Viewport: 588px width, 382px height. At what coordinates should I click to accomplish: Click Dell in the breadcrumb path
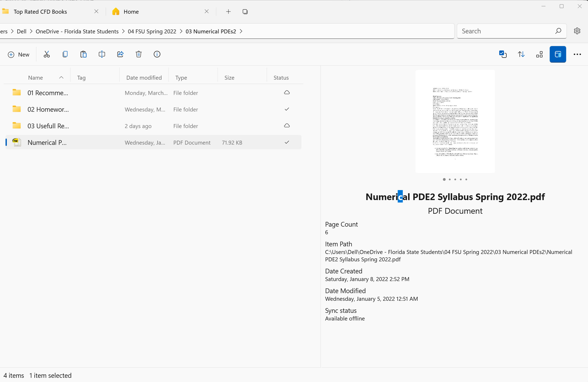pos(22,31)
